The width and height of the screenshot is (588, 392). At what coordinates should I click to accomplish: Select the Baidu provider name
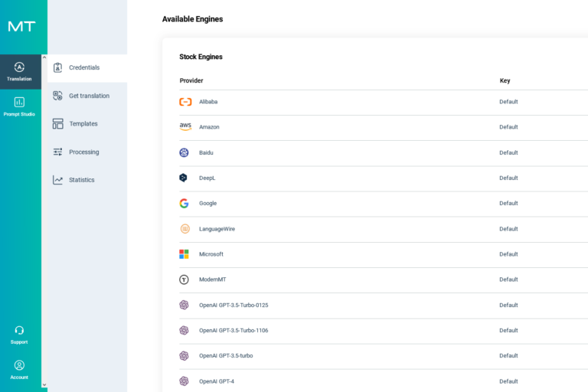pyautogui.click(x=206, y=152)
